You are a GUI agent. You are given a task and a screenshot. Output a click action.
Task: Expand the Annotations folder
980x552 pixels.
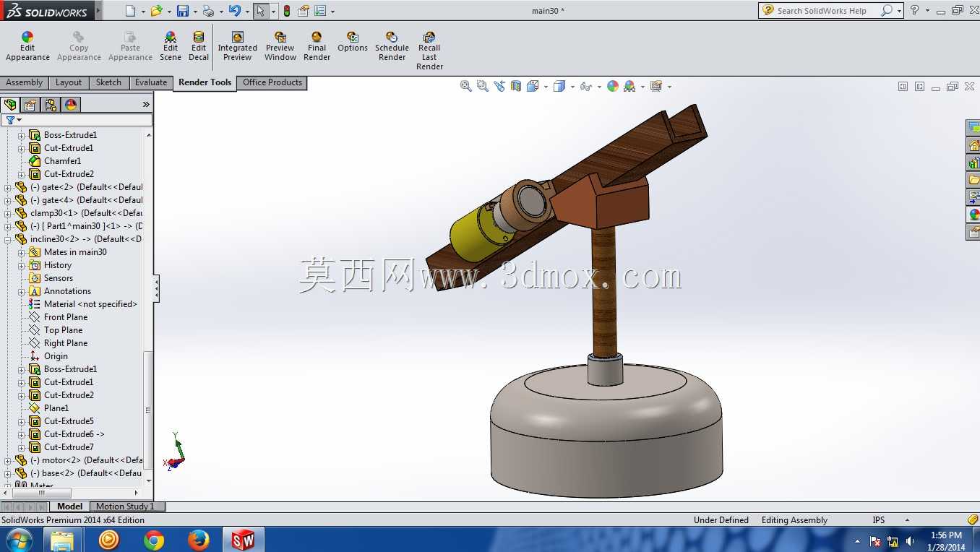click(x=22, y=291)
